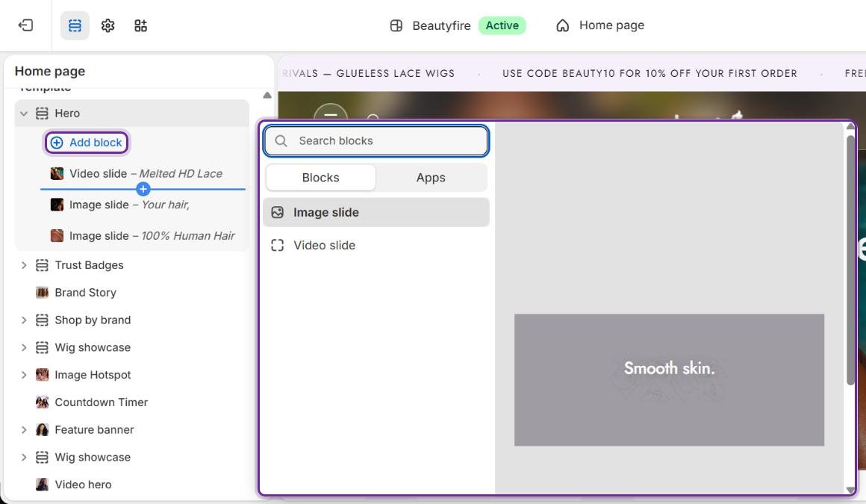Expand the Wig showcase section above Video hero
866x504 pixels.
click(x=24, y=457)
